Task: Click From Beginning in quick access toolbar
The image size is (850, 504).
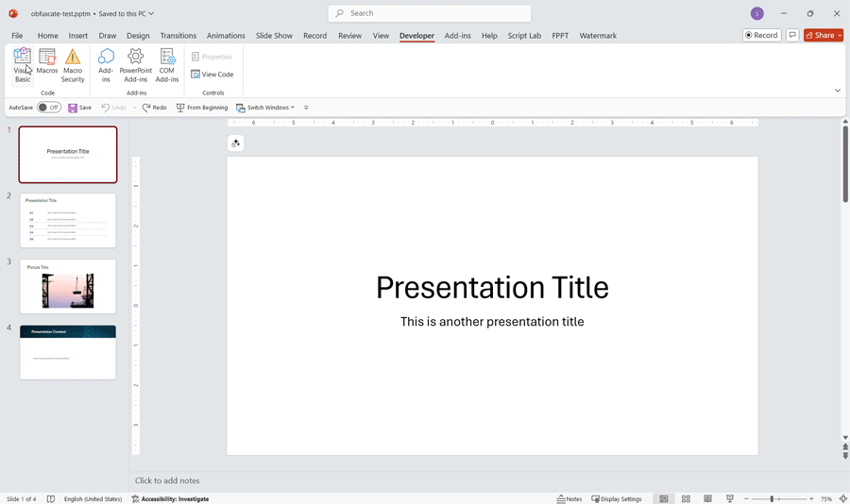Action: [202, 108]
